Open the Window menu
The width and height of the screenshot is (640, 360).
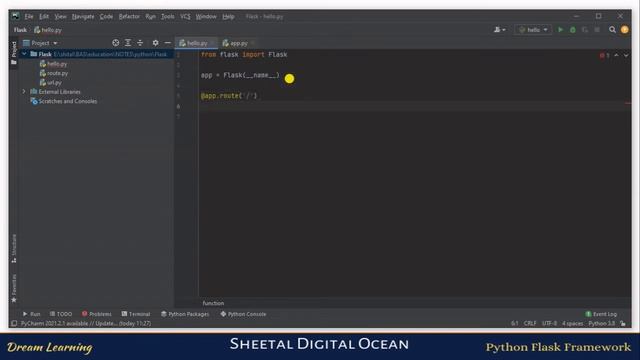206,17
